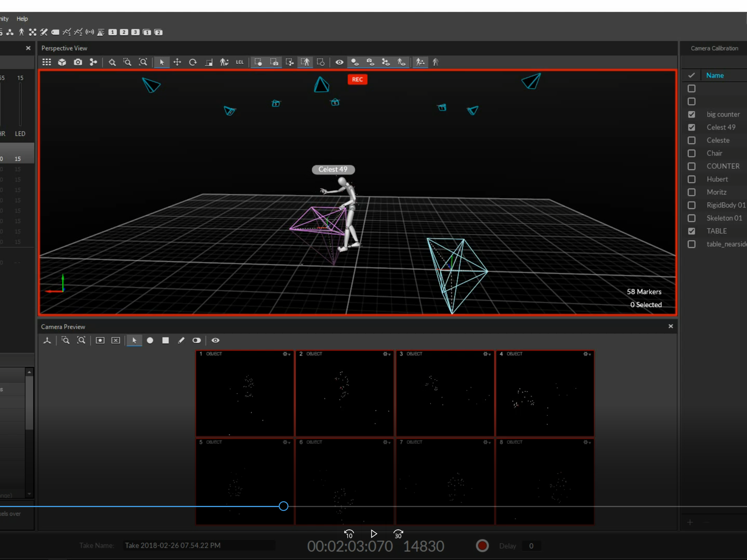The height and width of the screenshot is (560, 747).
Task: Uncheck the big counter asset checkbox
Action: (691, 114)
